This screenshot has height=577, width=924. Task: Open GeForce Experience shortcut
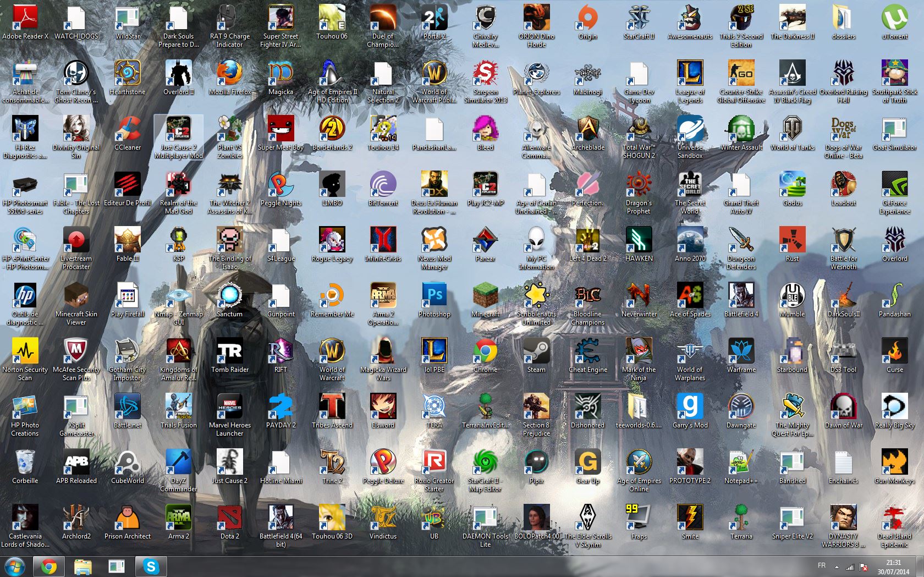click(895, 193)
